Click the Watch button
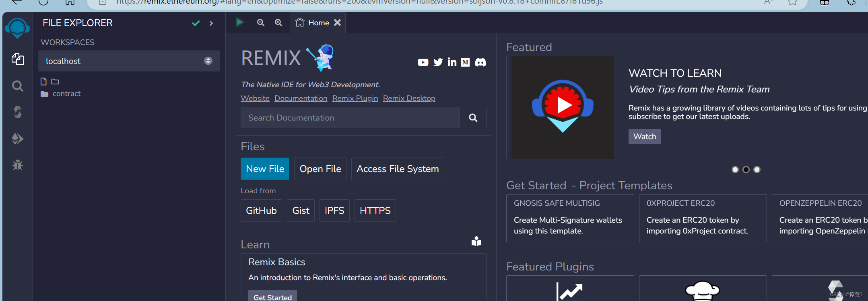This screenshot has width=868, height=301. (x=645, y=137)
